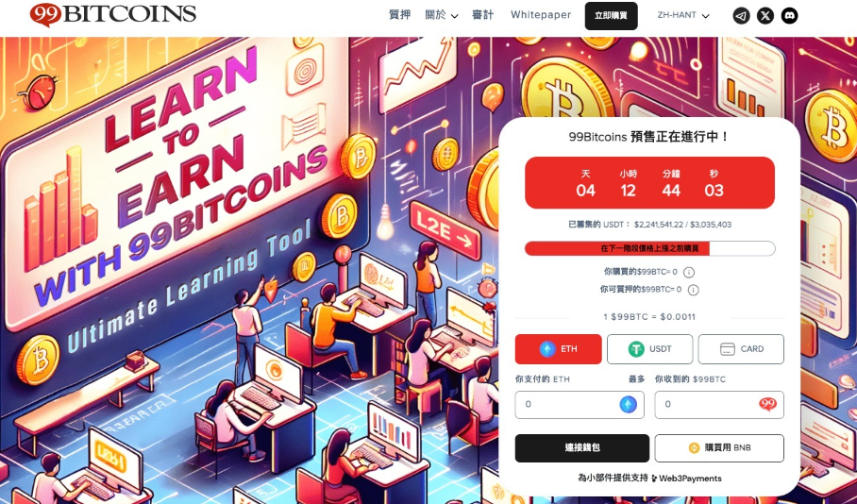Open the Telegram icon link
This screenshot has height=504, width=857.
pos(741,16)
